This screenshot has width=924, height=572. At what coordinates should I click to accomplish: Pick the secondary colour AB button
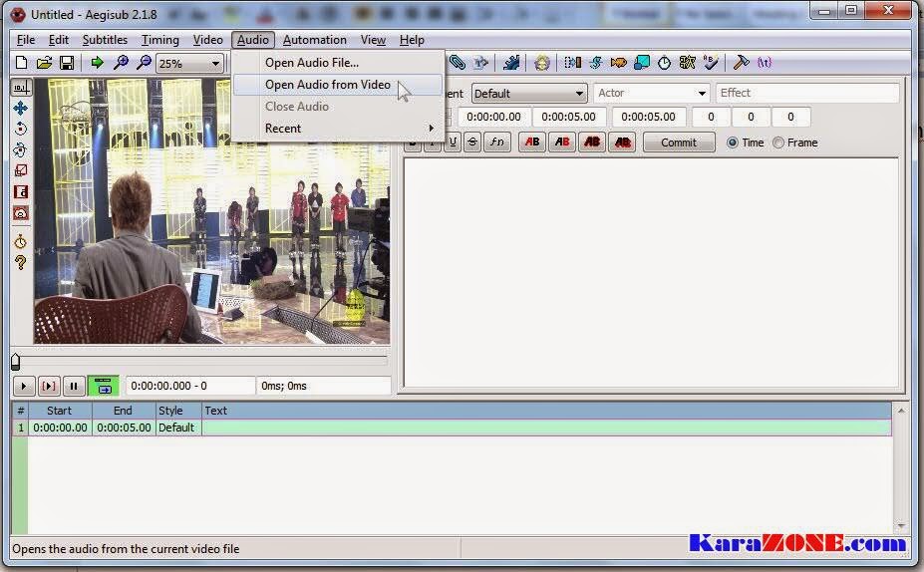point(562,143)
